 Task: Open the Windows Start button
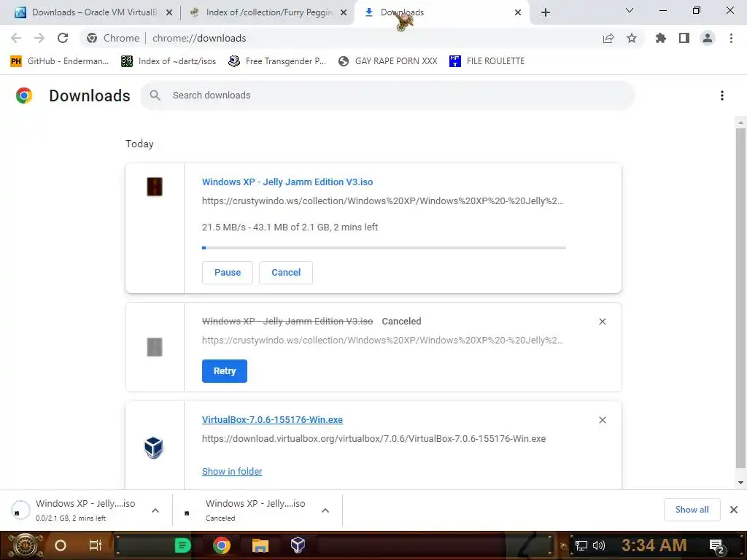(26, 545)
